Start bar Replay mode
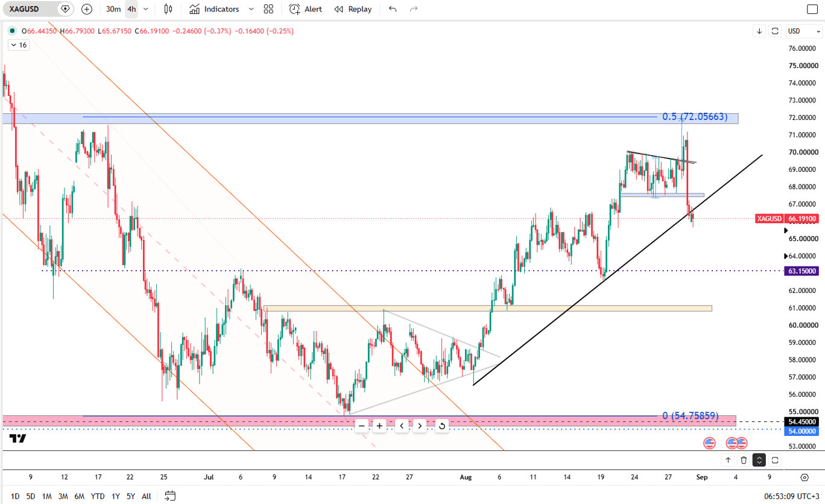Image resolution: width=825 pixels, height=504 pixels. point(353,9)
